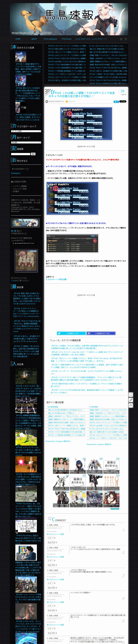
Task: Expand 'このコメントへ返信' for comment 2
Action: (55, 557)
